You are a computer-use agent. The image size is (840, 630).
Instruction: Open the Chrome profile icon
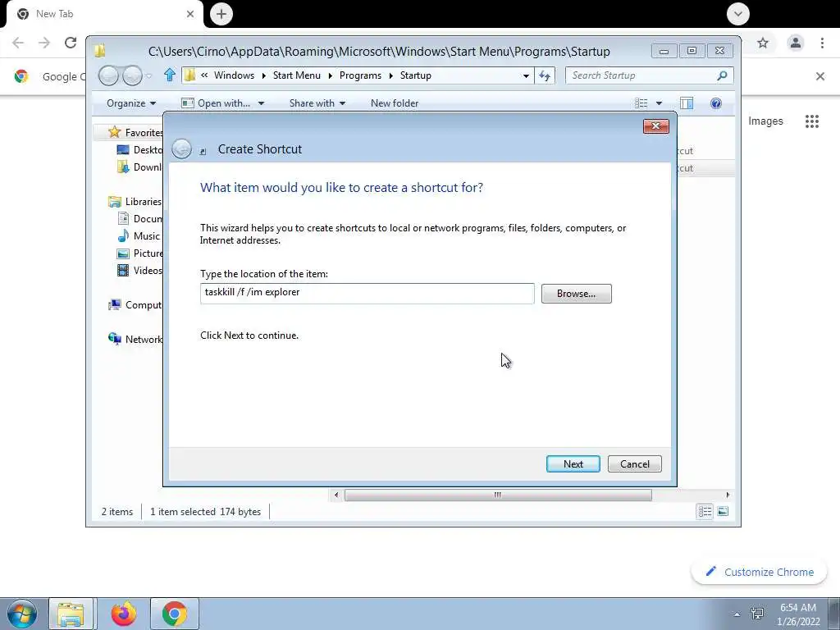pos(795,43)
